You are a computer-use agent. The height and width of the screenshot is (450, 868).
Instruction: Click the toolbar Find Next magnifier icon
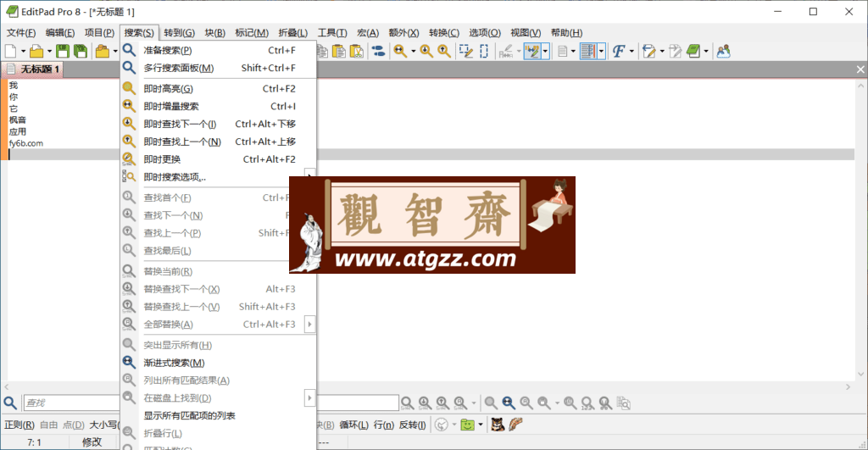point(426,52)
